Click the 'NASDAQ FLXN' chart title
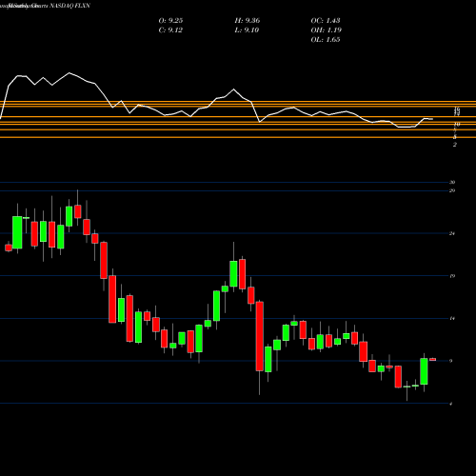 (x=70, y=6)
